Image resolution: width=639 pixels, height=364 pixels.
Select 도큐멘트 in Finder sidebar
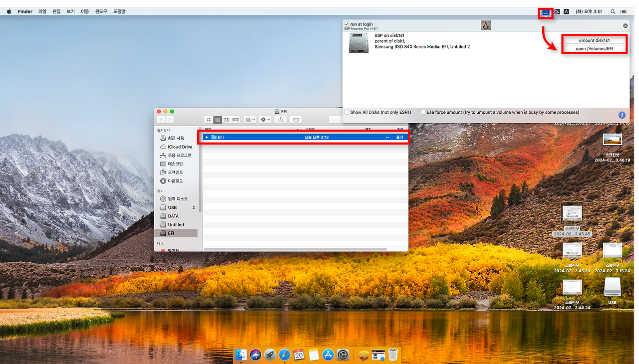pyautogui.click(x=176, y=173)
